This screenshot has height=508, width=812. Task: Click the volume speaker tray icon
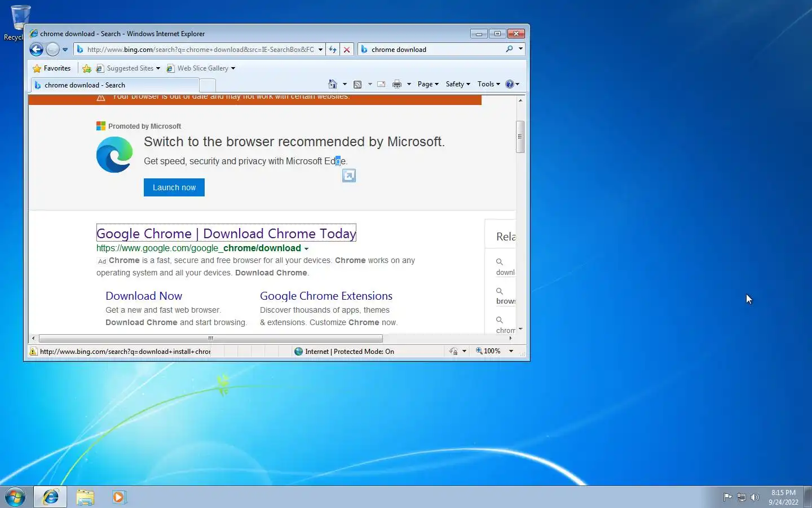click(755, 497)
